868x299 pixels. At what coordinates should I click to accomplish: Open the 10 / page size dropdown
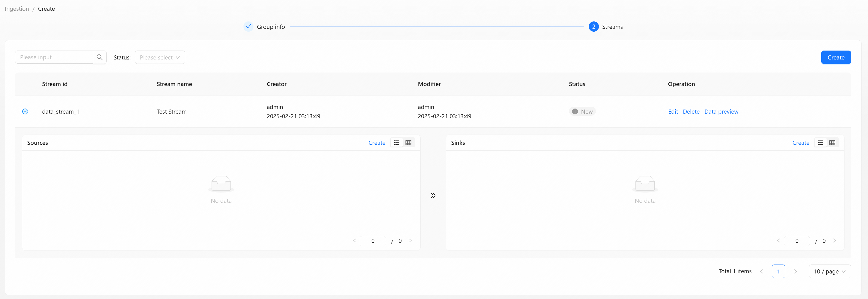click(829, 271)
